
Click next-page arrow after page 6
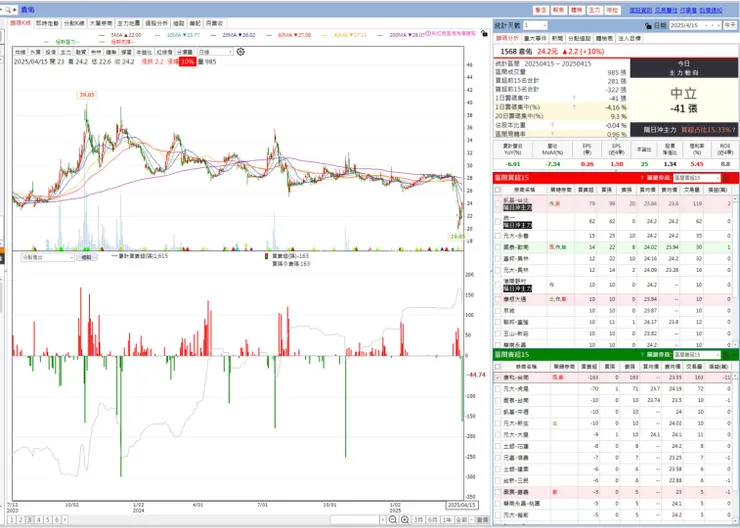click(65, 520)
